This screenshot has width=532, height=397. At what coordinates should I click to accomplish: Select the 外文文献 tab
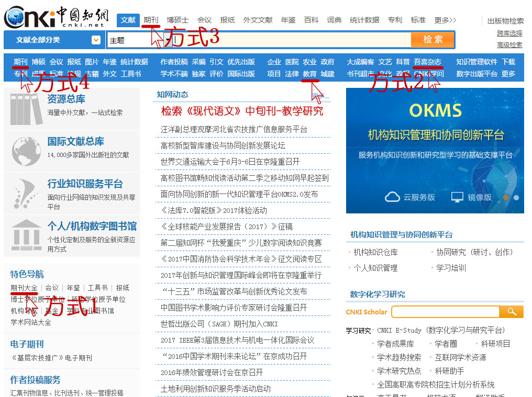click(258, 20)
